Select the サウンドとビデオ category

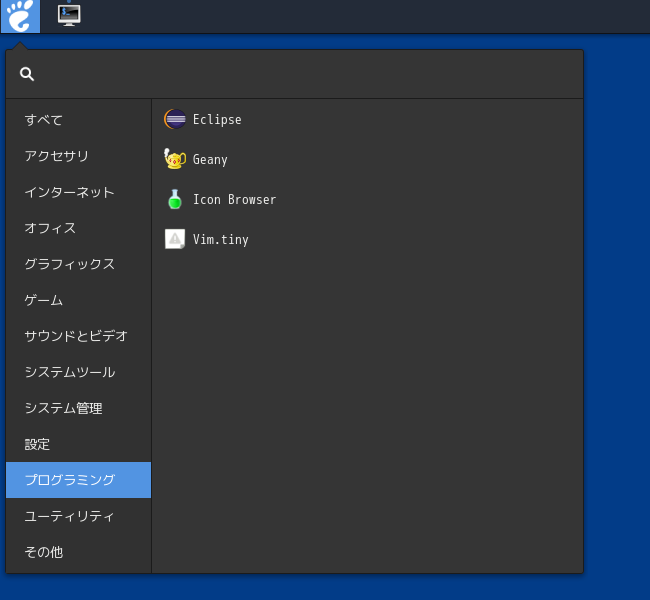pyautogui.click(x=79, y=336)
